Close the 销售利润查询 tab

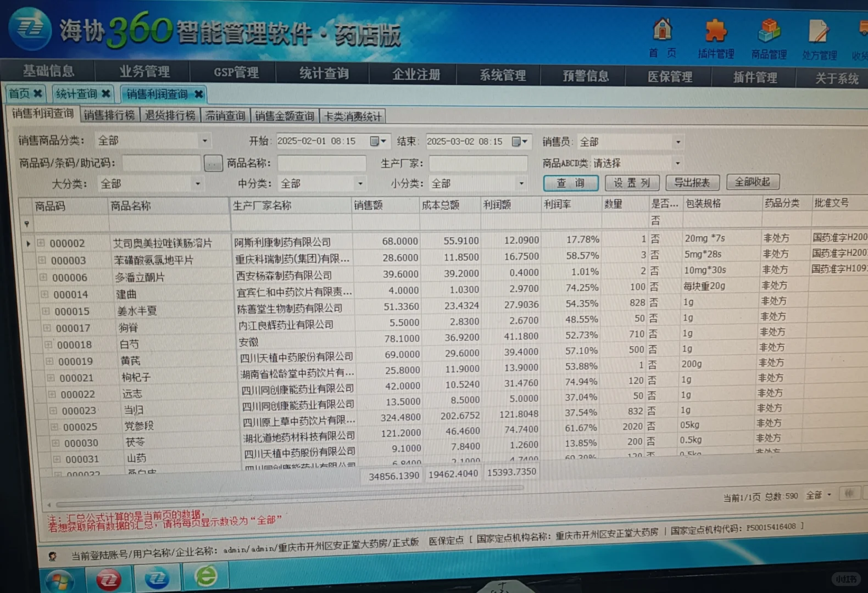click(x=199, y=94)
